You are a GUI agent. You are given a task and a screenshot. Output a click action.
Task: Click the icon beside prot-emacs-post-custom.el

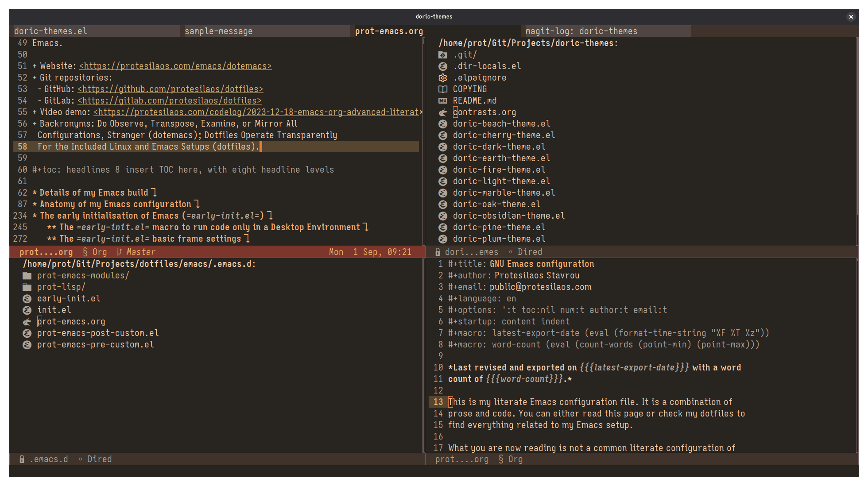pyautogui.click(x=27, y=333)
